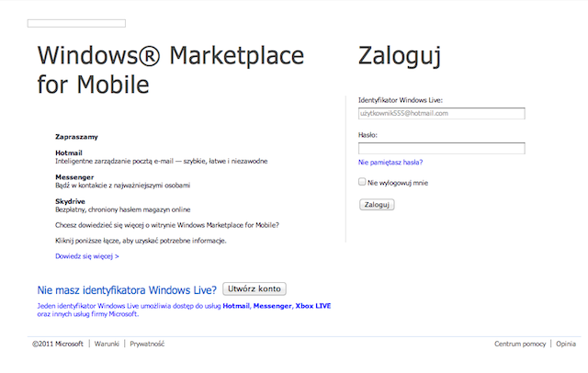Open the Opinia footer link
588x373 pixels.
pos(566,344)
